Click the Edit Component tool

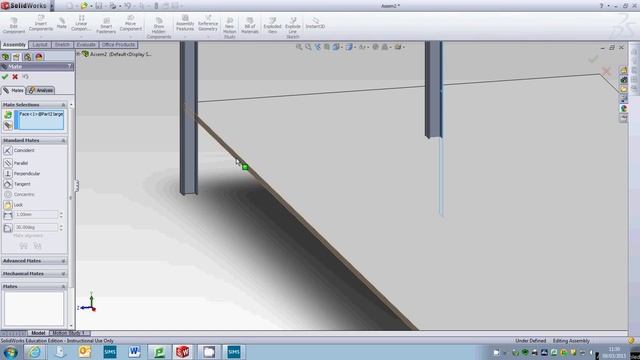pos(13,25)
